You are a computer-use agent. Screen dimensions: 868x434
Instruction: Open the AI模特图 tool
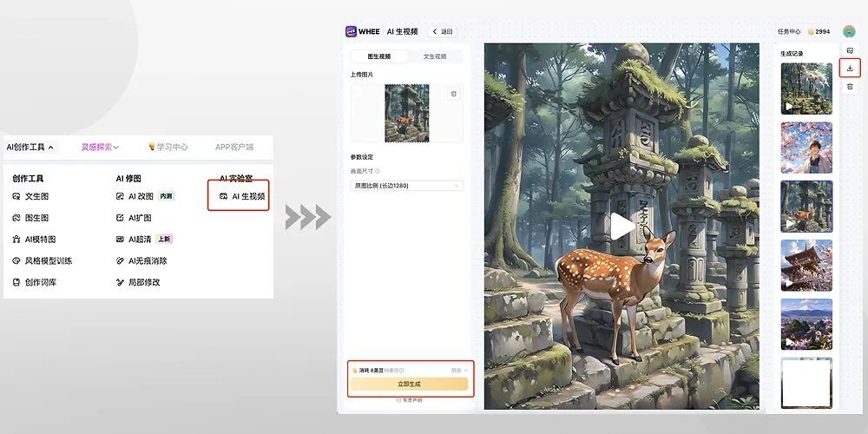coord(39,240)
